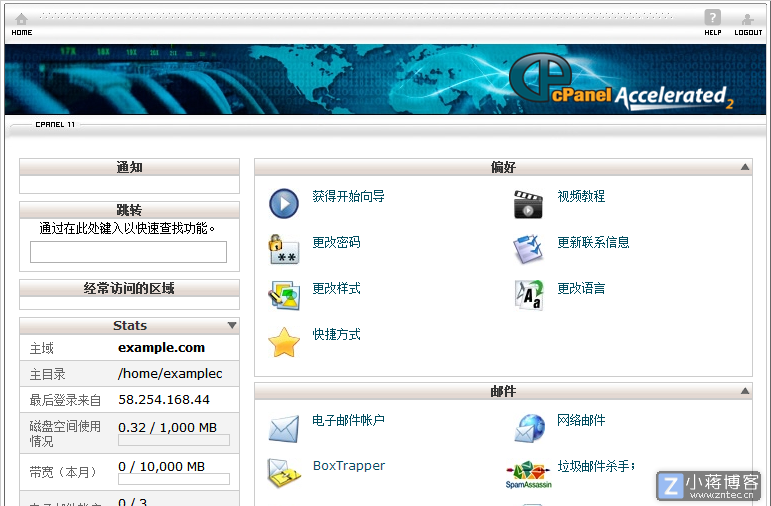
Task: Click the 跳转 panel header
Action: pos(129,210)
